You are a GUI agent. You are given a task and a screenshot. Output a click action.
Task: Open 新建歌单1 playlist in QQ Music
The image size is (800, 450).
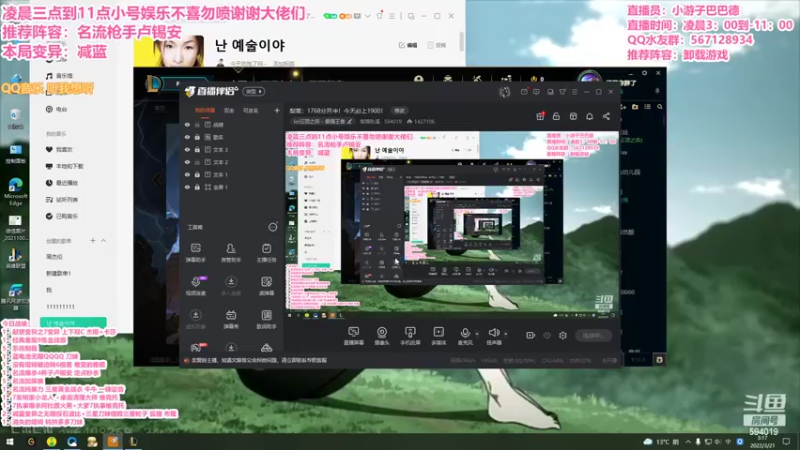click(59, 273)
